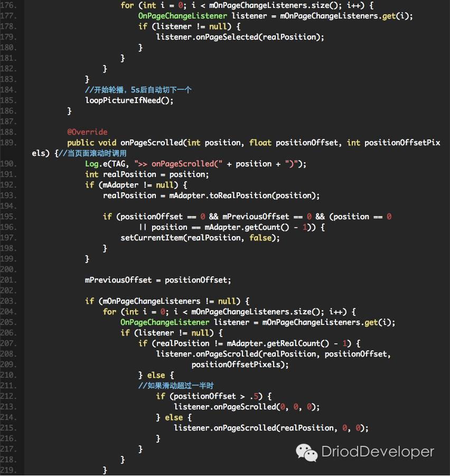Click line number '200.'
The height and width of the screenshot is (476, 450).
pos(8,269)
